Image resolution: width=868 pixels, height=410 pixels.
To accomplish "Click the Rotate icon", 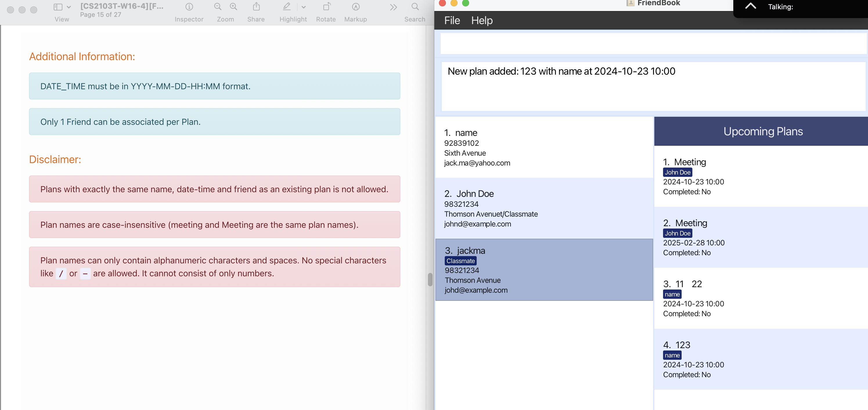I will (326, 7).
